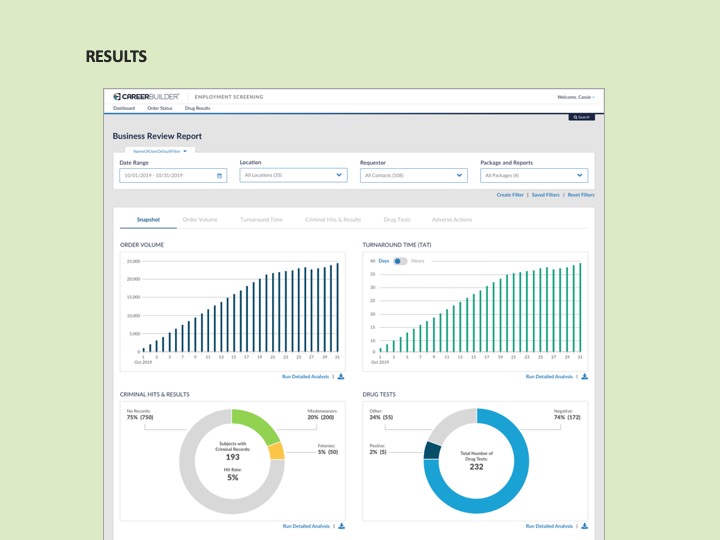Download the Turnaround Time chart
Viewport: 720px width, 540px height.
click(585, 377)
